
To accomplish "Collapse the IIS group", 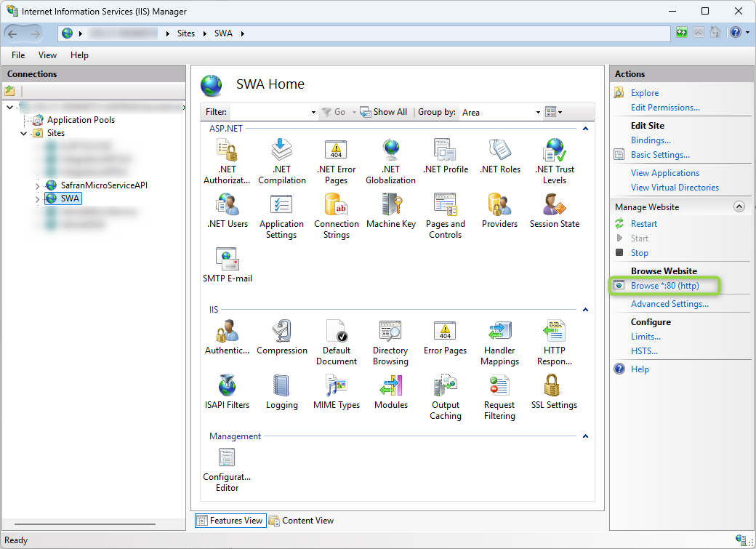I will [585, 309].
